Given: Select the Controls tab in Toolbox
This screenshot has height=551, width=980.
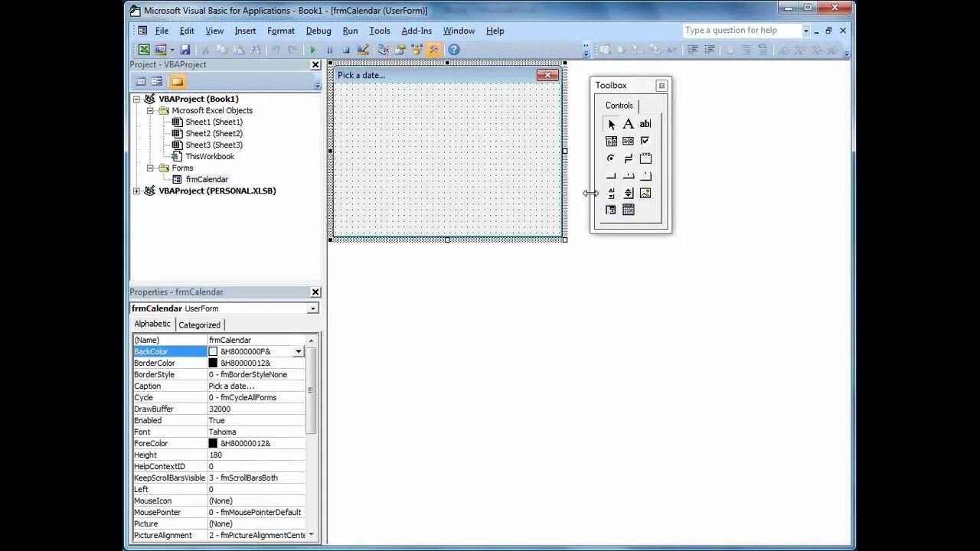Looking at the screenshot, I should pyautogui.click(x=619, y=106).
